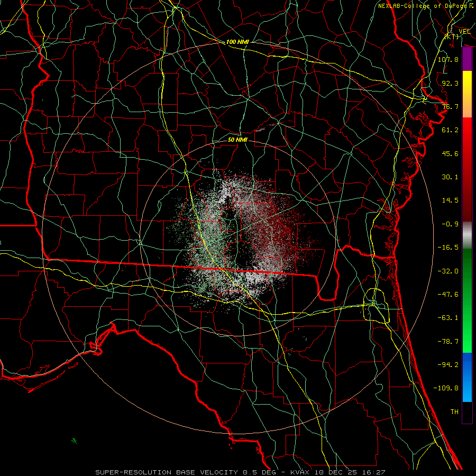Click the -32.0 legend value
476x476 pixels.
tap(448, 271)
